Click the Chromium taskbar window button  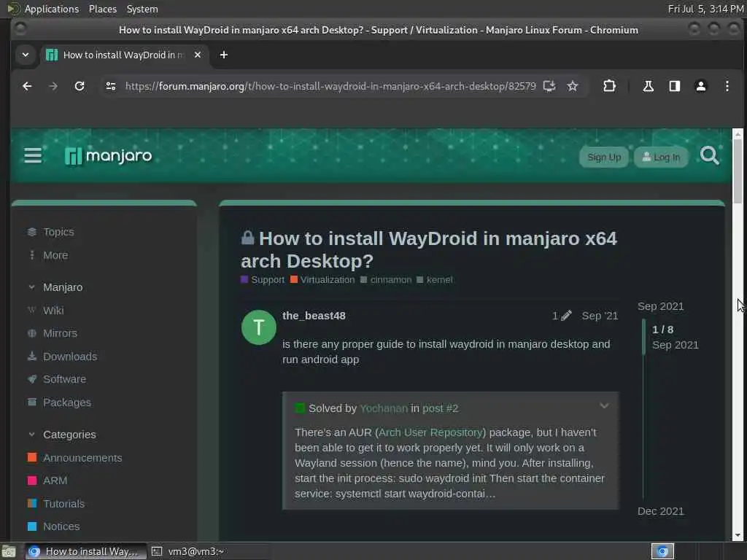85,551
